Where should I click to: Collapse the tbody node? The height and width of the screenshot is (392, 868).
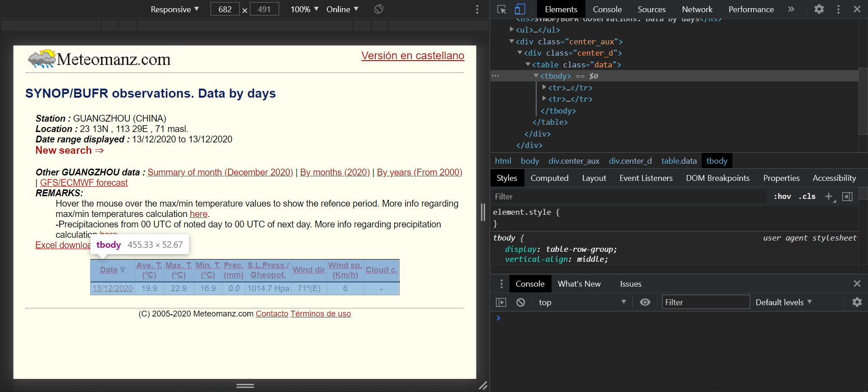point(536,76)
